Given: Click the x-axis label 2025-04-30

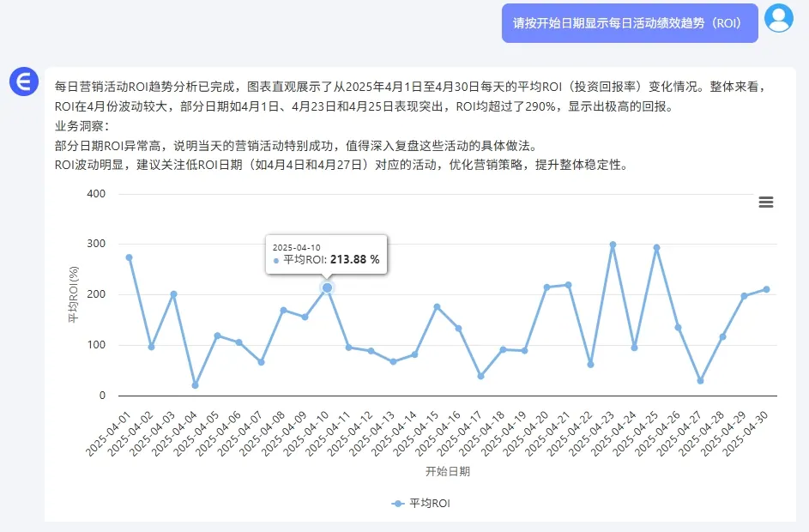Looking at the screenshot, I should [746, 434].
